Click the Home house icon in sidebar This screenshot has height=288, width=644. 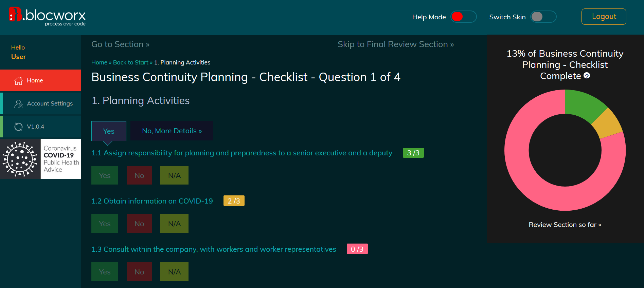click(18, 81)
